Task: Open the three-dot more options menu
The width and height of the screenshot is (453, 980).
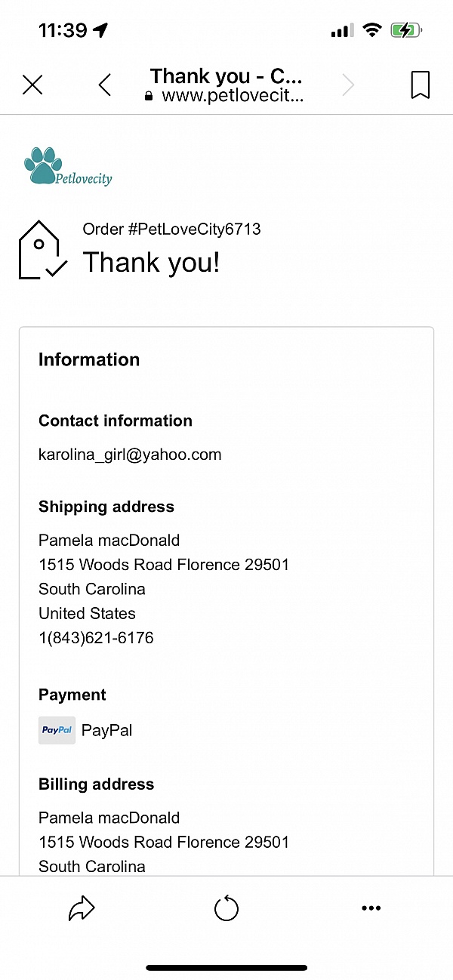Action: (x=371, y=908)
